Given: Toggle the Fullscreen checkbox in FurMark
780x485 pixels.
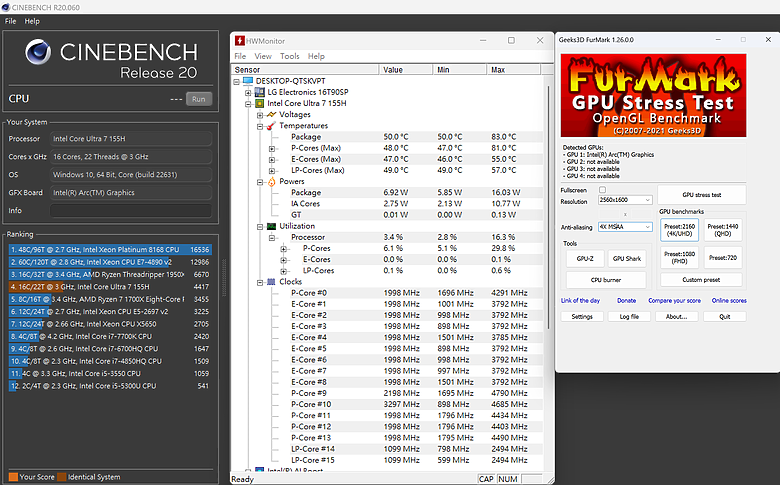Looking at the screenshot, I should pyautogui.click(x=602, y=190).
